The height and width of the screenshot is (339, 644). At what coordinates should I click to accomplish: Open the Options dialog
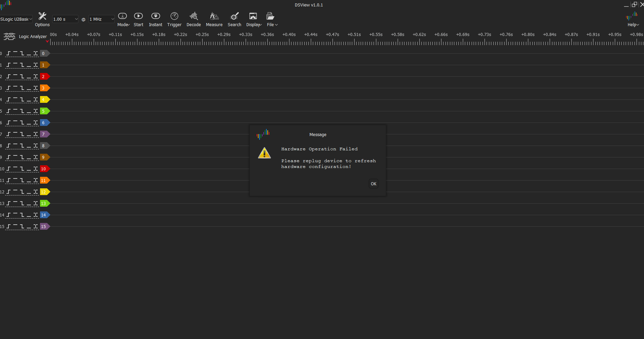pyautogui.click(x=42, y=19)
